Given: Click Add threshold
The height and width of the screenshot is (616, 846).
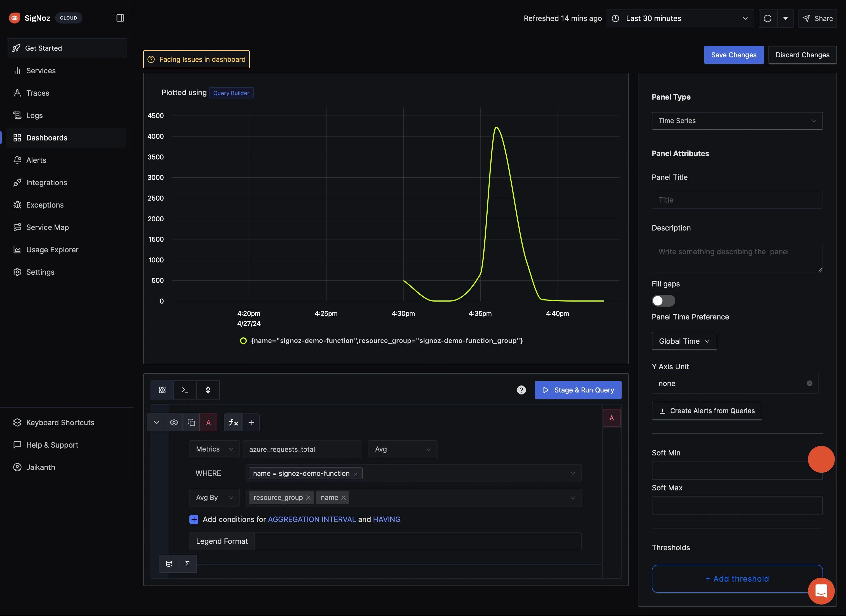Looking at the screenshot, I should 737,579.
